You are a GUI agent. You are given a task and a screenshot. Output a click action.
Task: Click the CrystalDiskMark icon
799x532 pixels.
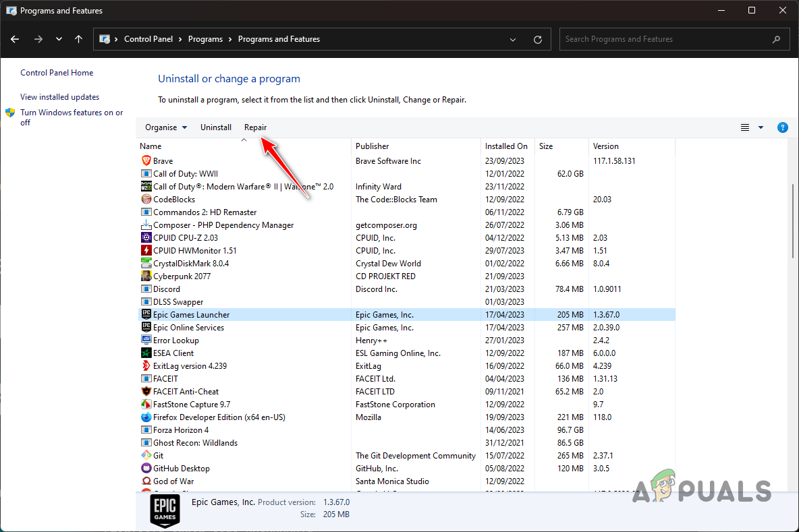tap(146, 263)
